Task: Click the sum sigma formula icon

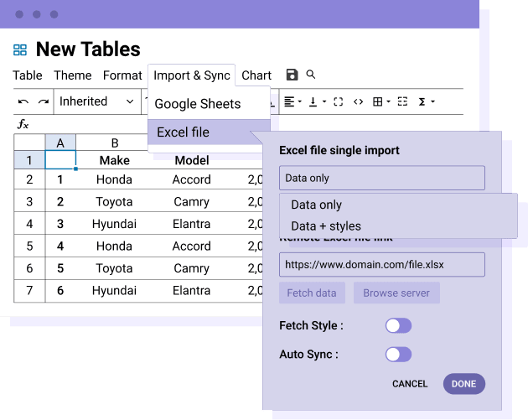Action: click(x=424, y=101)
